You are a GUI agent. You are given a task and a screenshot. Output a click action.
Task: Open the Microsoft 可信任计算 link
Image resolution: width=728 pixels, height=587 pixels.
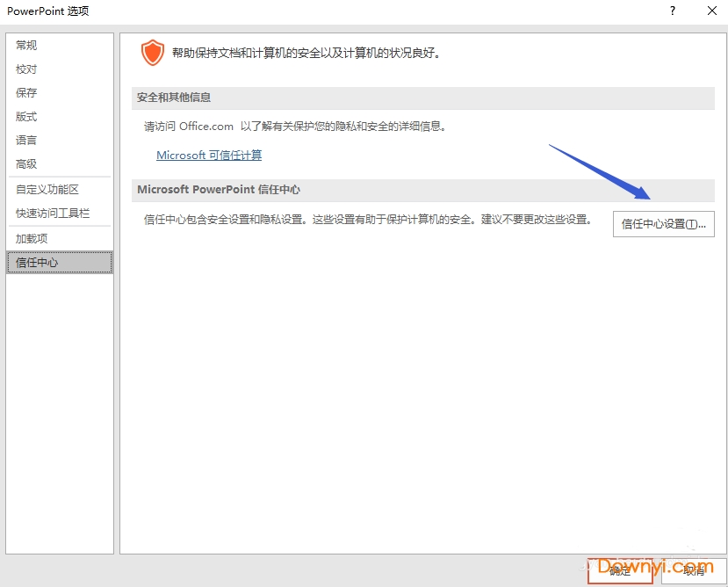click(209, 156)
